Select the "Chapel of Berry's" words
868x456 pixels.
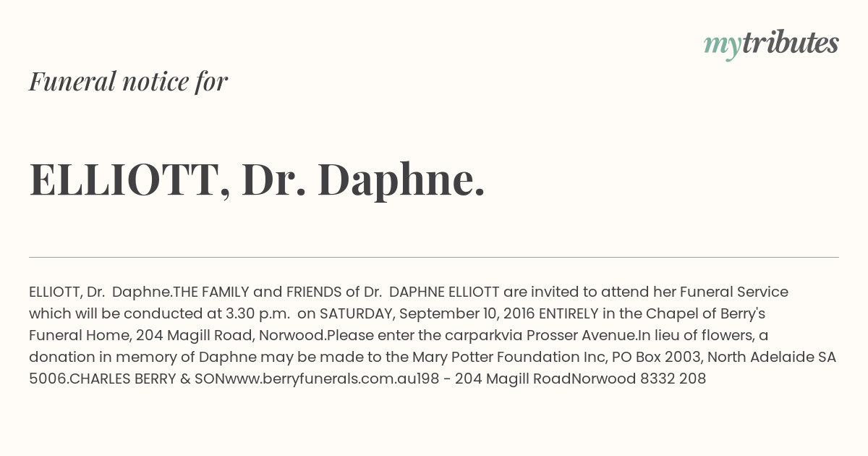[x=702, y=313]
